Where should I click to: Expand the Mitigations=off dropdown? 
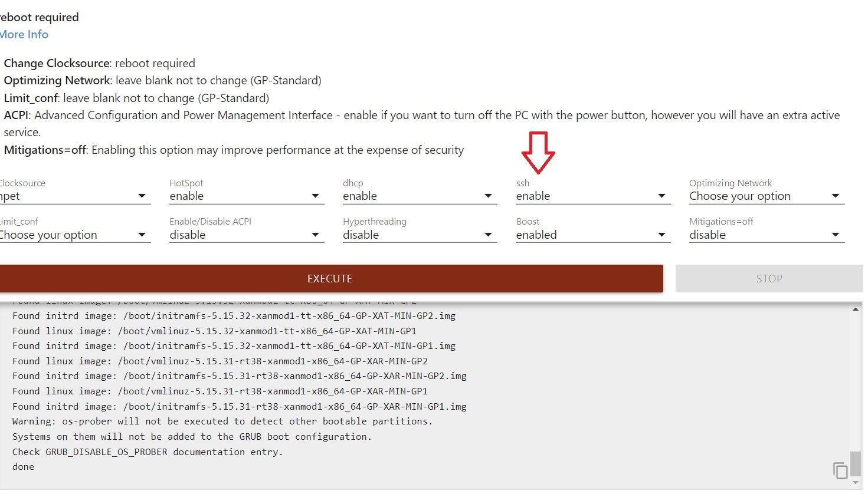pos(766,235)
